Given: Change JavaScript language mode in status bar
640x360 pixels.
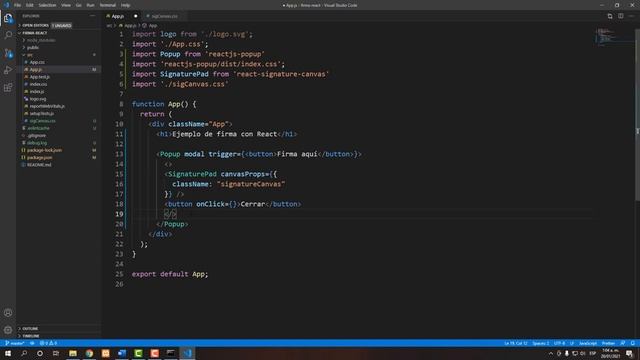Looking at the screenshot, I should pyautogui.click(x=588, y=343).
